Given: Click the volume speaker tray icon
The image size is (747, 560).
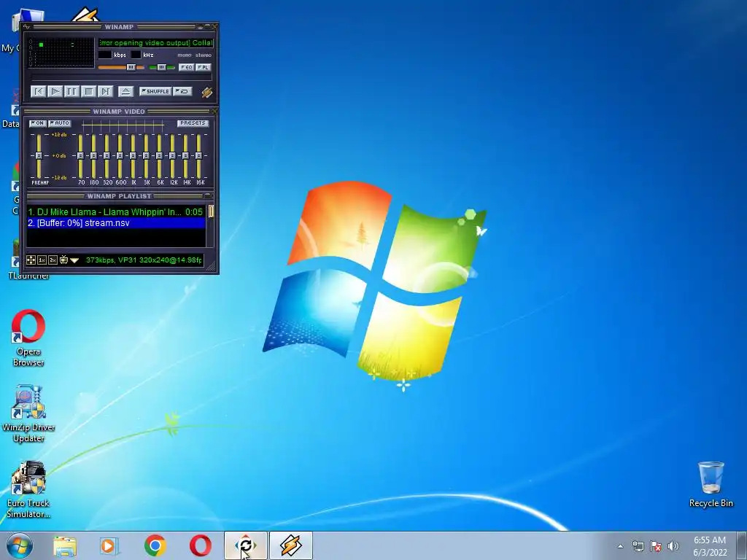Looking at the screenshot, I should tap(673, 546).
